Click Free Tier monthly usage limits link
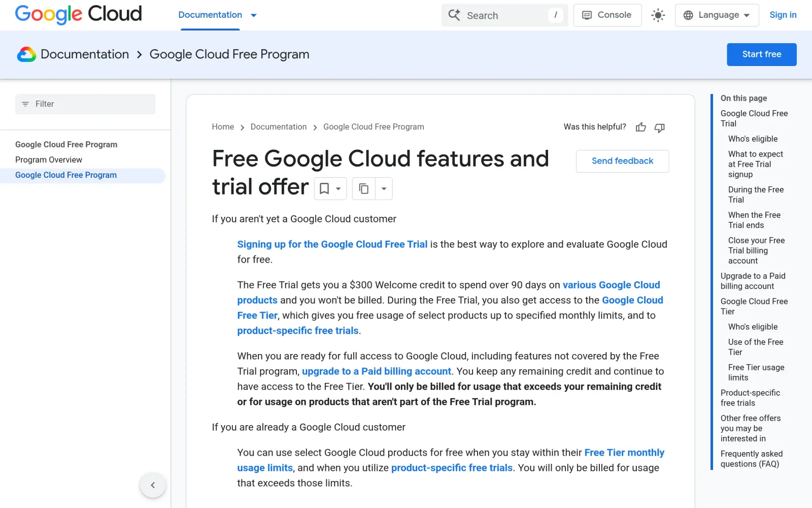The image size is (812, 508). (451, 460)
